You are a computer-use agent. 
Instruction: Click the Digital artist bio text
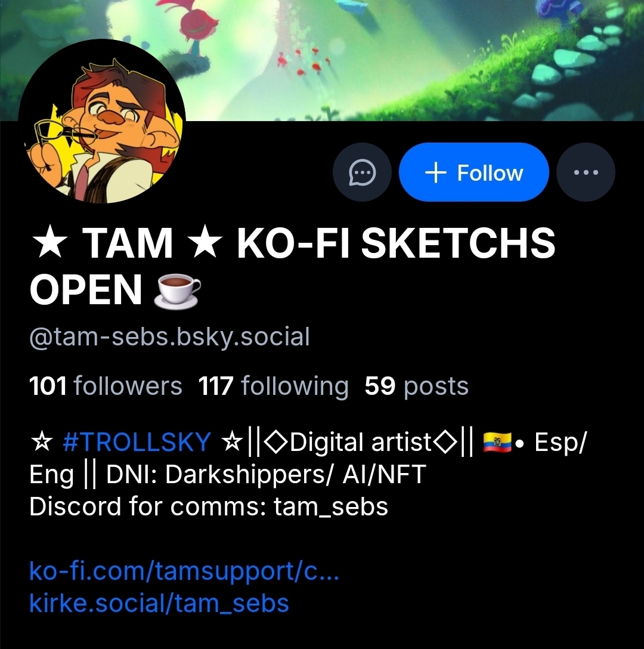(361, 442)
